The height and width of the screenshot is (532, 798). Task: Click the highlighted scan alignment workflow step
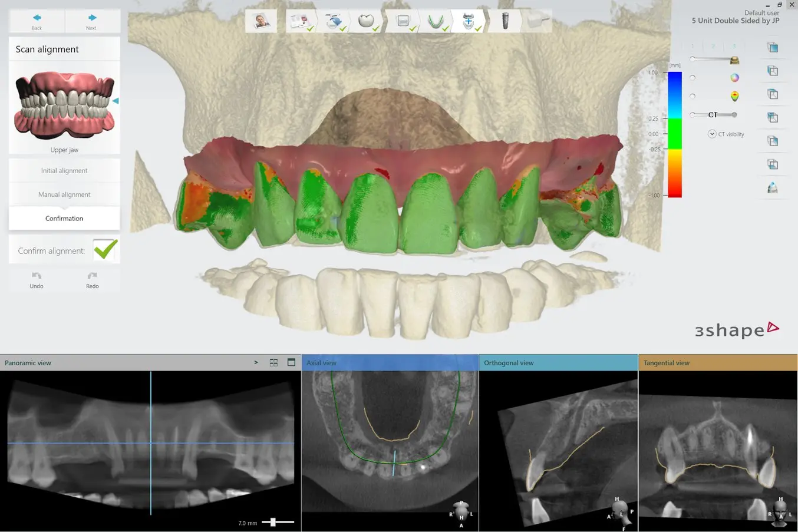pyautogui.click(x=470, y=21)
